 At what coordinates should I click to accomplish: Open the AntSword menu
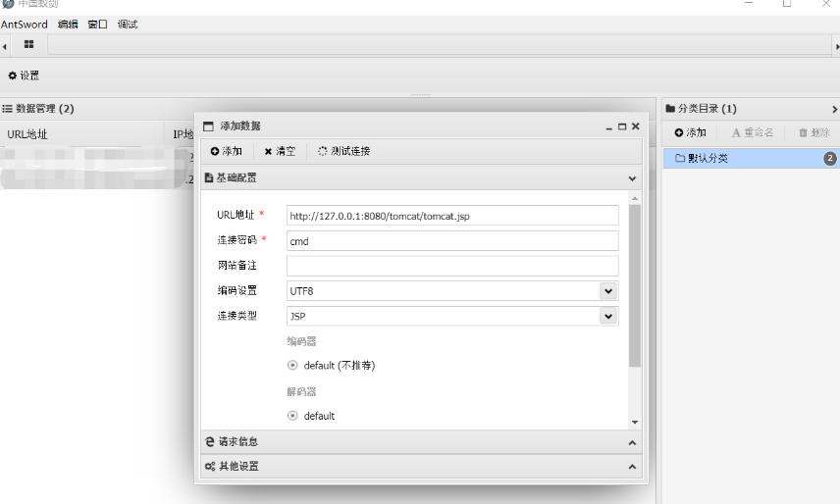point(25,25)
